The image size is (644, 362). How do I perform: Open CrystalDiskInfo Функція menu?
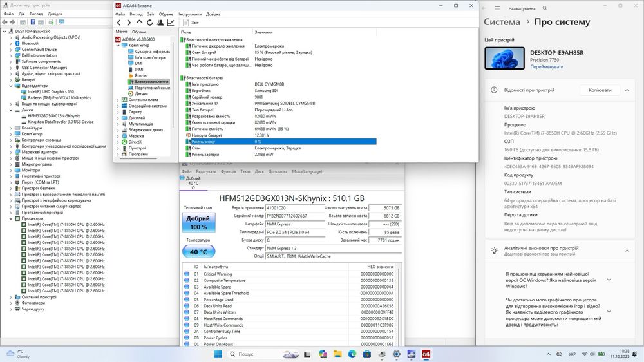(228, 171)
